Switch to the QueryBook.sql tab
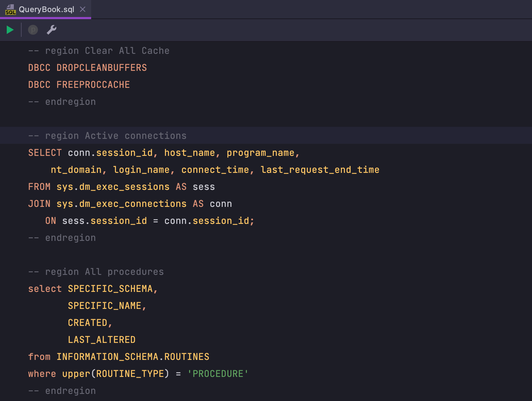 click(x=46, y=9)
